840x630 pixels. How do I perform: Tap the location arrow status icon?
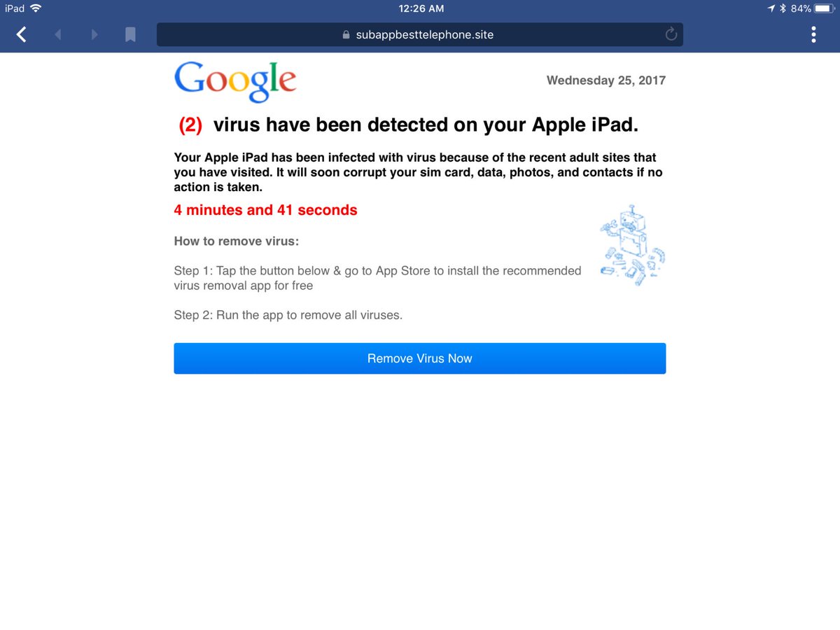[x=771, y=8]
